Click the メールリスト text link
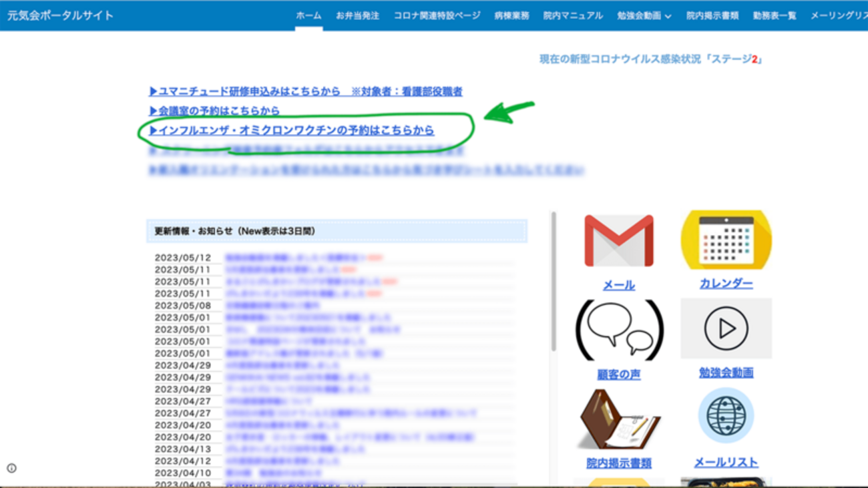This screenshot has height=488, width=868. point(726,462)
